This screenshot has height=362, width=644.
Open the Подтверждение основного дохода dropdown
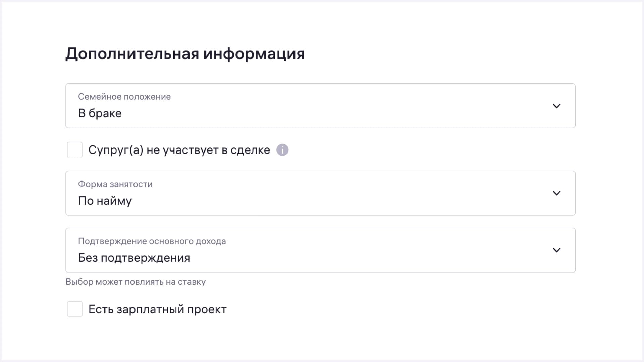557,250
